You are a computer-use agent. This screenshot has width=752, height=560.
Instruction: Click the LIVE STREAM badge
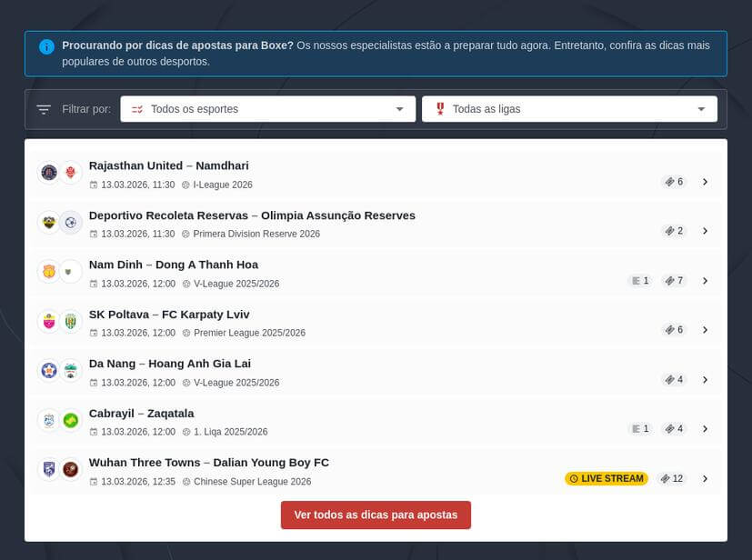[x=607, y=478]
